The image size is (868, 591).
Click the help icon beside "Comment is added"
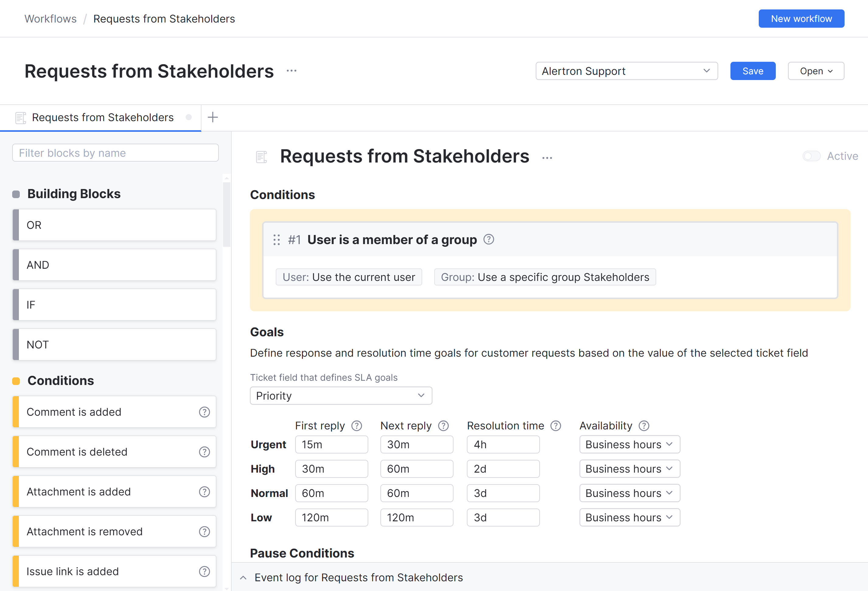pyautogui.click(x=204, y=412)
